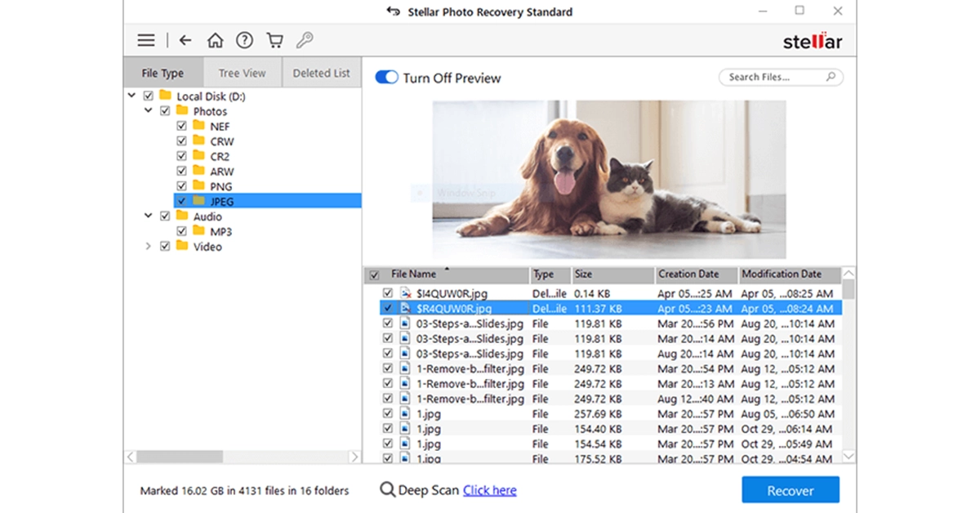
Task: Click the left panel horizontal scrollbar thumb
Action: (180, 457)
